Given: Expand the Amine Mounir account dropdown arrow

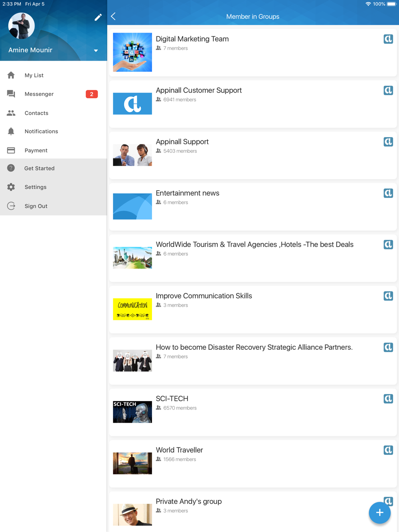Looking at the screenshot, I should pos(96,51).
